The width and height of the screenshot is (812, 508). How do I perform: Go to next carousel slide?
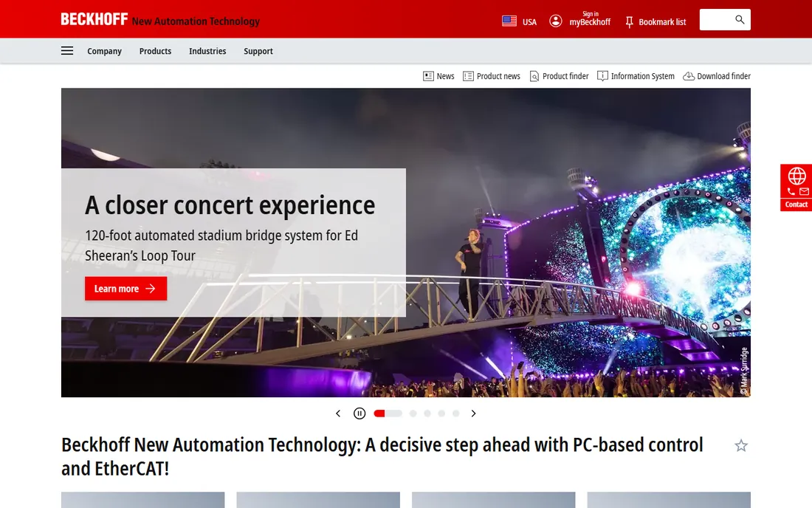(473, 413)
